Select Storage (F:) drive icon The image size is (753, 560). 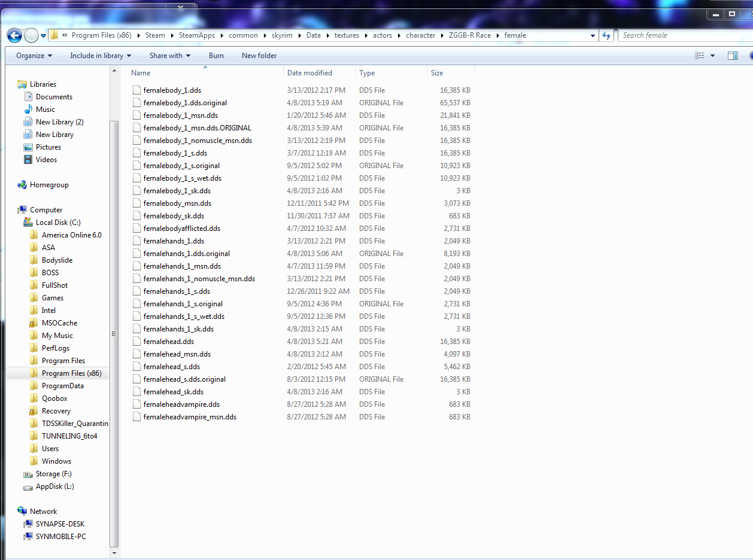[x=28, y=474]
